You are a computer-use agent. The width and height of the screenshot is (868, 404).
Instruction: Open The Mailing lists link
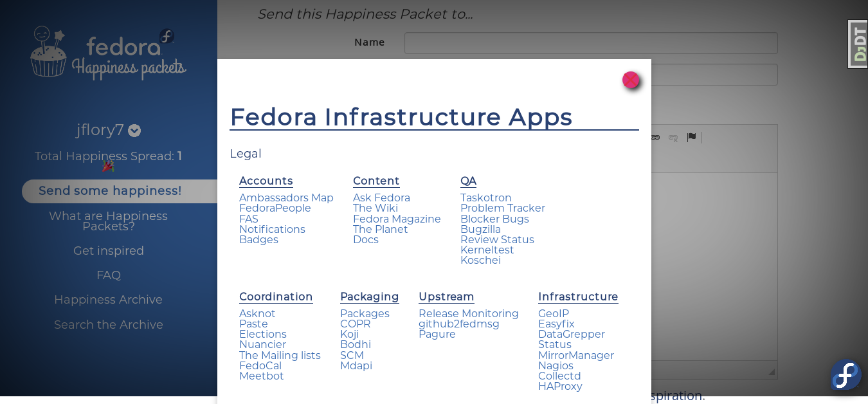(x=280, y=356)
